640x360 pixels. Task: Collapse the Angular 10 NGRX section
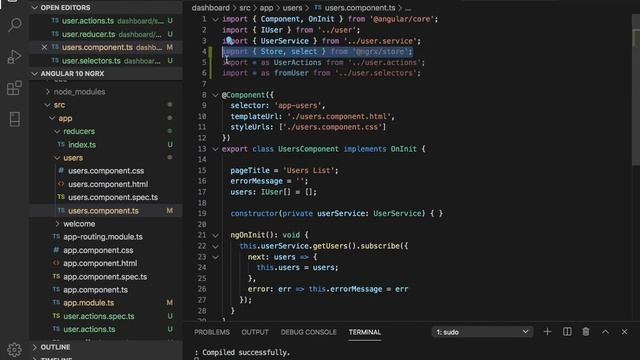tap(35, 73)
